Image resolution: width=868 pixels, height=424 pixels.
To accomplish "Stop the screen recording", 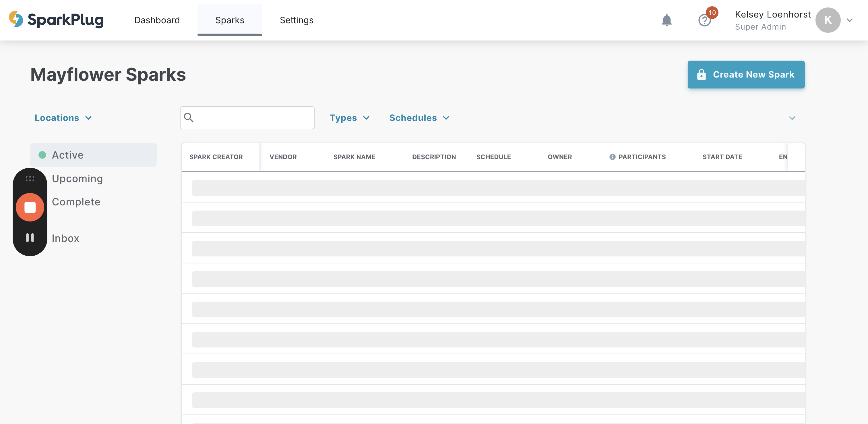I will [30, 207].
